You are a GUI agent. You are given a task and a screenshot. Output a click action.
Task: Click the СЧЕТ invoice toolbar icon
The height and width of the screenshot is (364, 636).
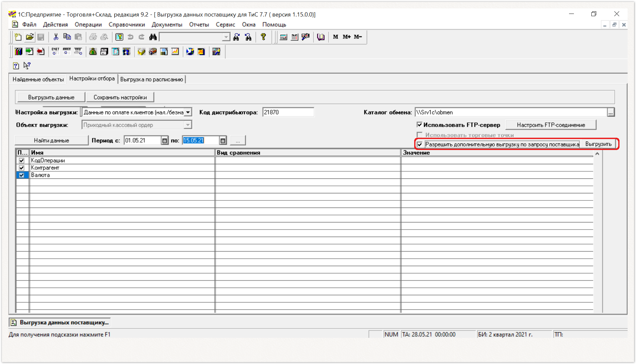[x=55, y=51]
